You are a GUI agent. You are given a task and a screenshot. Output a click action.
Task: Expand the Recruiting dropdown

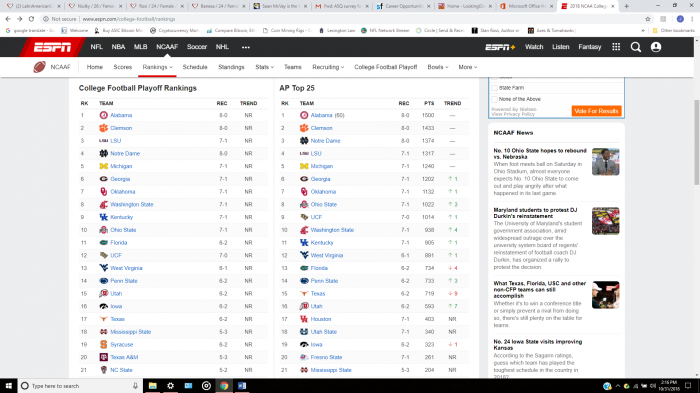pyautogui.click(x=328, y=67)
